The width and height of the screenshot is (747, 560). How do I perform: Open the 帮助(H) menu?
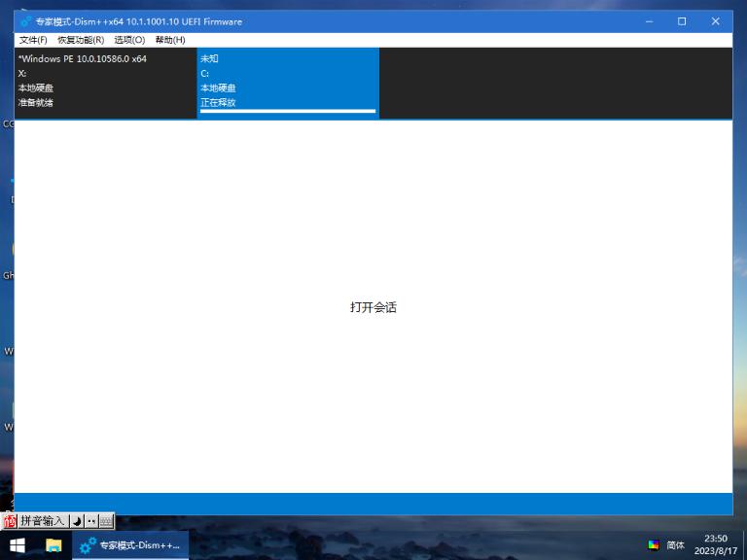click(x=170, y=40)
